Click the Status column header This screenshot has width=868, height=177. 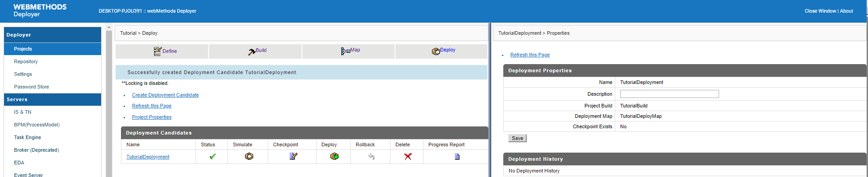[x=208, y=144]
